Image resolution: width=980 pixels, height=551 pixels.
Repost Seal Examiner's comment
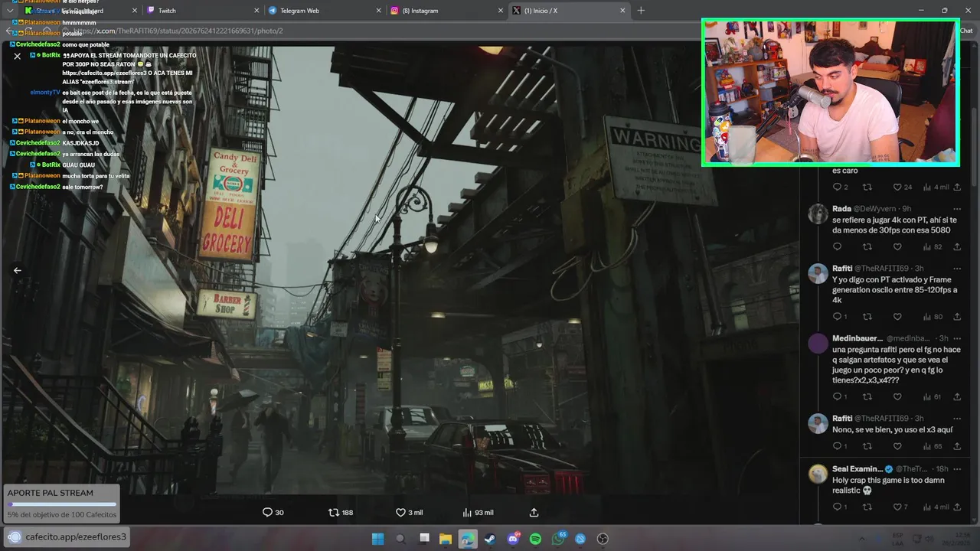867,507
